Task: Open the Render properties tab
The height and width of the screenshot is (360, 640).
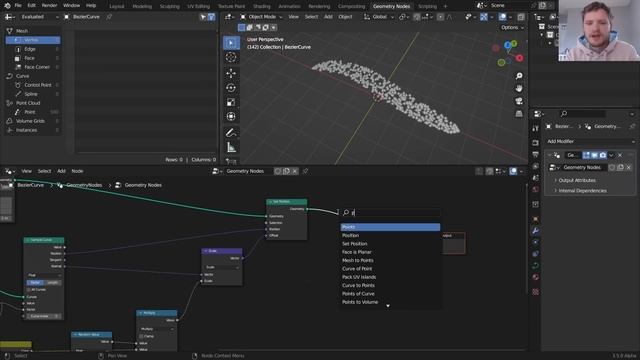Action: [x=536, y=143]
